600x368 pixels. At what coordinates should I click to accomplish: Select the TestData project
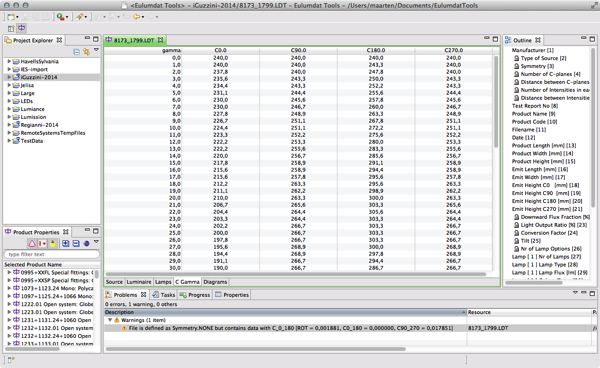[32, 141]
